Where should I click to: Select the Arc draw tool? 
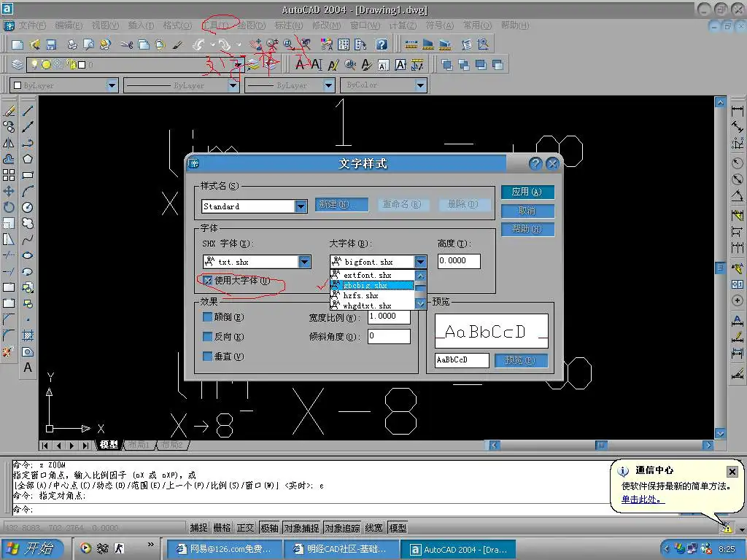pos(28,191)
